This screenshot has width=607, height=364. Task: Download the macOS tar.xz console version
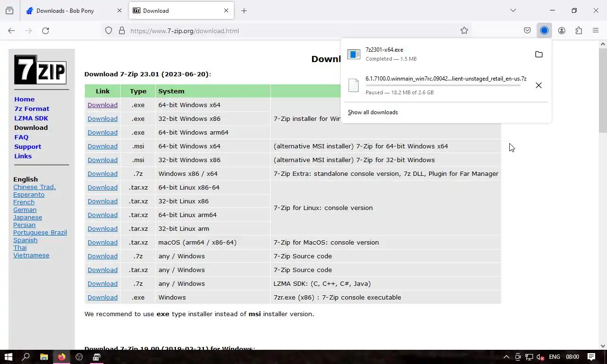tap(102, 242)
